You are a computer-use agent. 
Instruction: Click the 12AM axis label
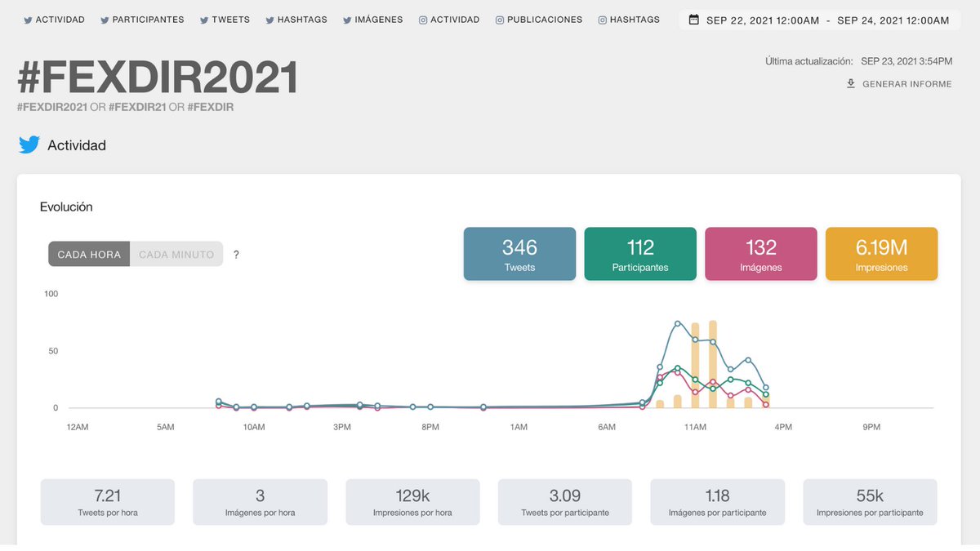77,427
